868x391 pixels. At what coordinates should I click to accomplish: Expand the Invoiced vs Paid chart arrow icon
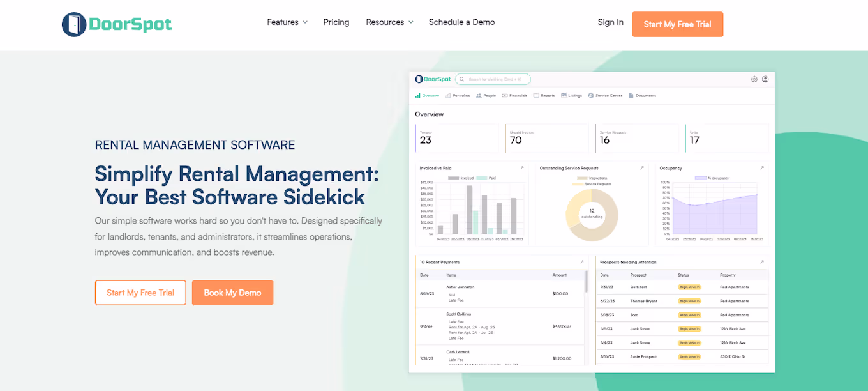coord(521,168)
